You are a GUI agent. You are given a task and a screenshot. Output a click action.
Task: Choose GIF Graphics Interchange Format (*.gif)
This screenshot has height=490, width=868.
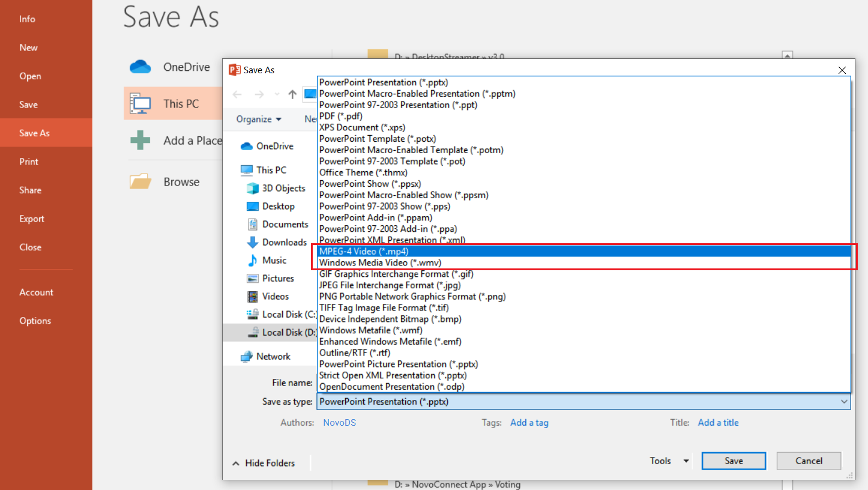pos(584,274)
